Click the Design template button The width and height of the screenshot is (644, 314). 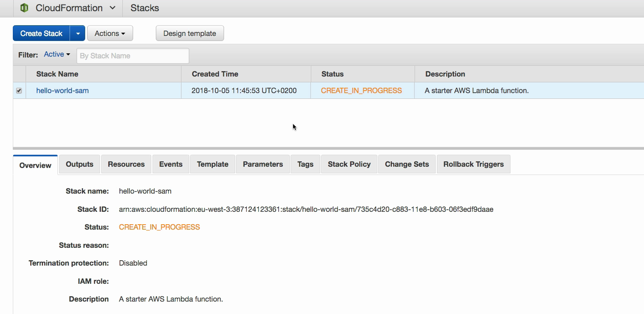(190, 34)
